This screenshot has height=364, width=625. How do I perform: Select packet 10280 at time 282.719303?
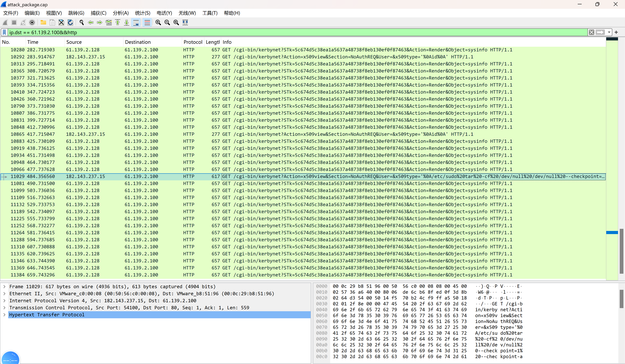(x=303, y=50)
